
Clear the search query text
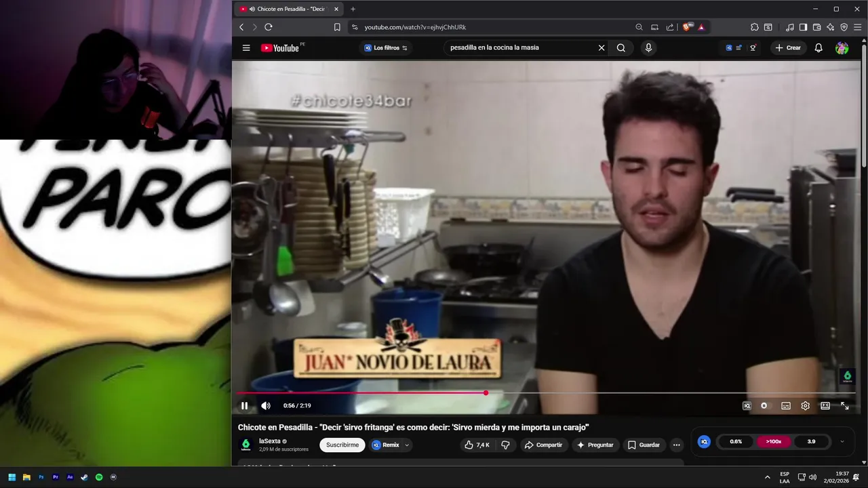(x=601, y=48)
